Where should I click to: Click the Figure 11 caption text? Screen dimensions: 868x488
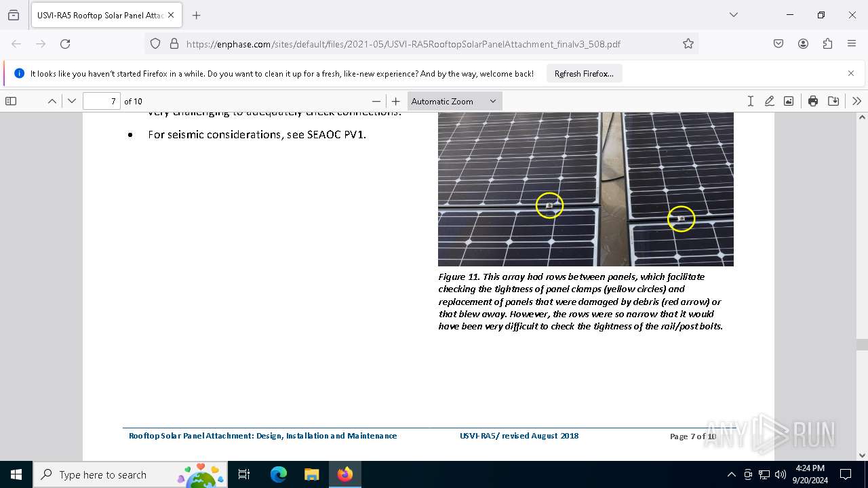[580, 302]
